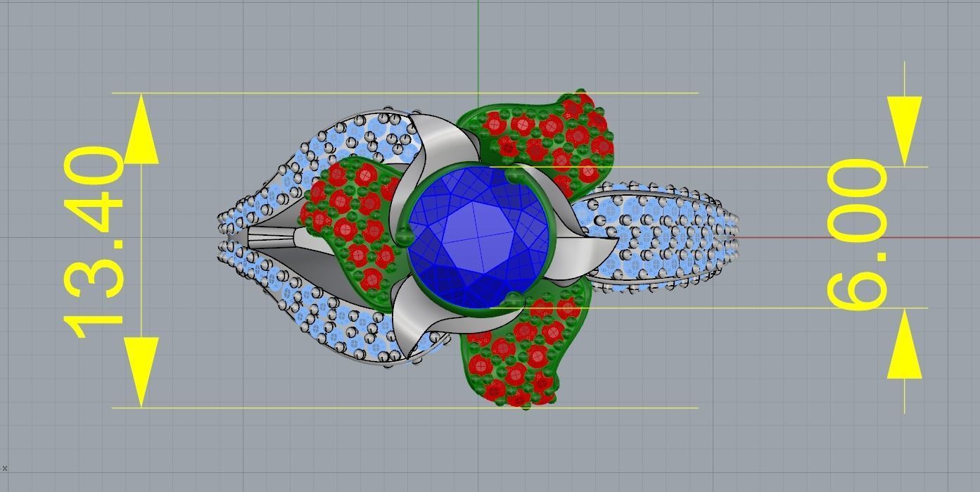Select the 13.40 dimension text
Viewport: 980px width, 492px height.
[95, 241]
